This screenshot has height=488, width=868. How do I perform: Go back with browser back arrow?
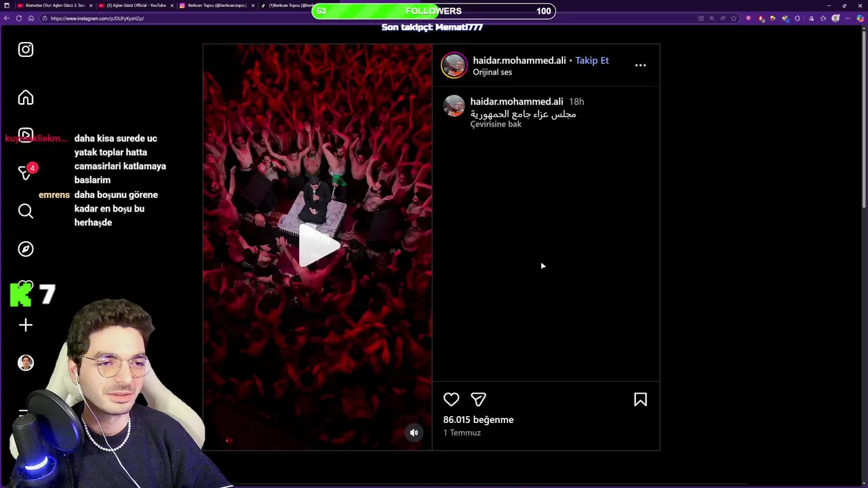7,18
